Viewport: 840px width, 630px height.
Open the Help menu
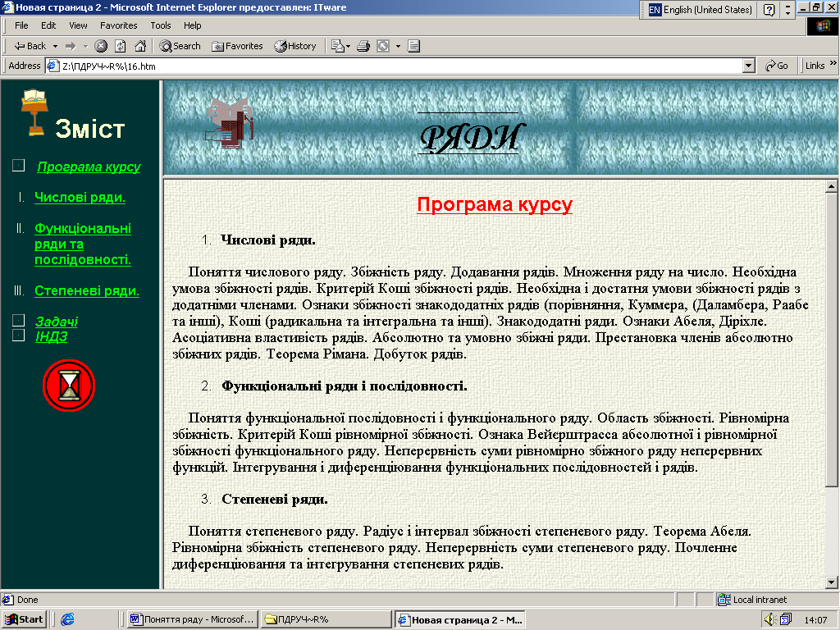[x=192, y=25]
